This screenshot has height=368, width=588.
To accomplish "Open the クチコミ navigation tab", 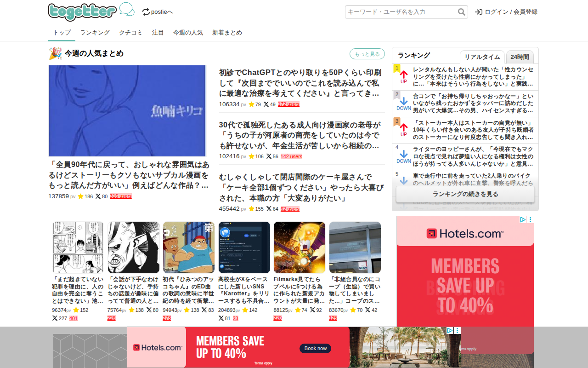I will (x=131, y=33).
